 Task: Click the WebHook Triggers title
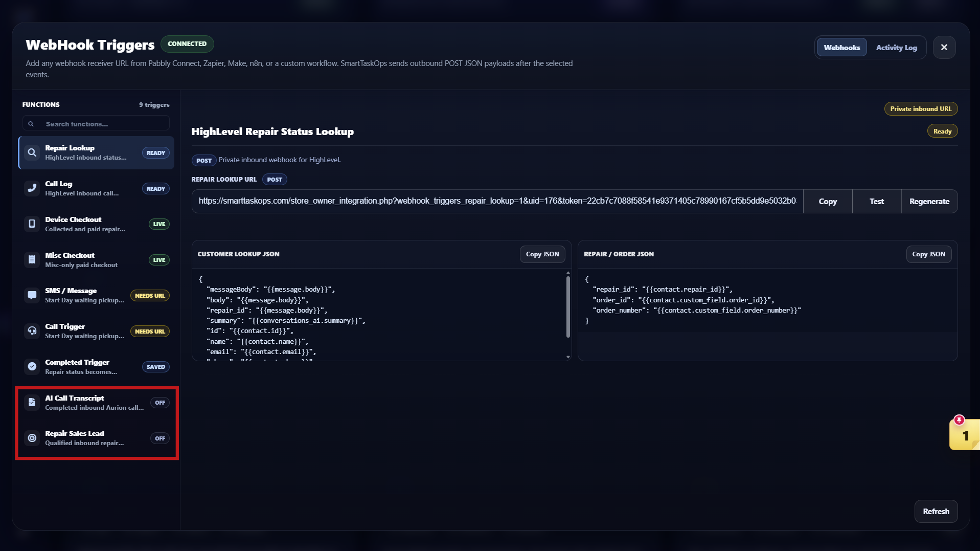(x=90, y=45)
